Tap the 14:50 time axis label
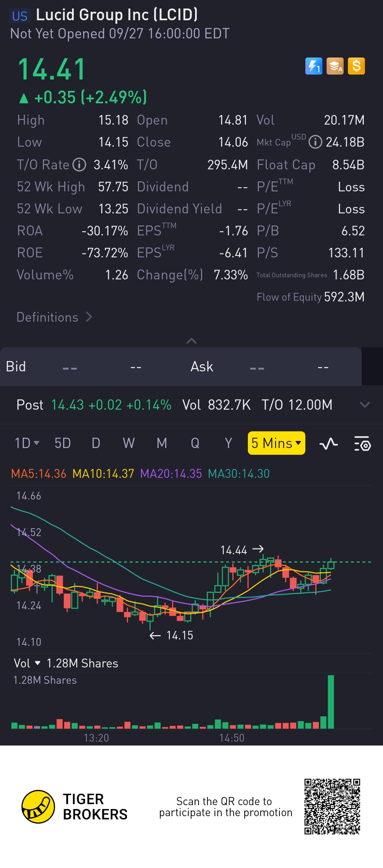The image size is (383, 868). click(232, 738)
